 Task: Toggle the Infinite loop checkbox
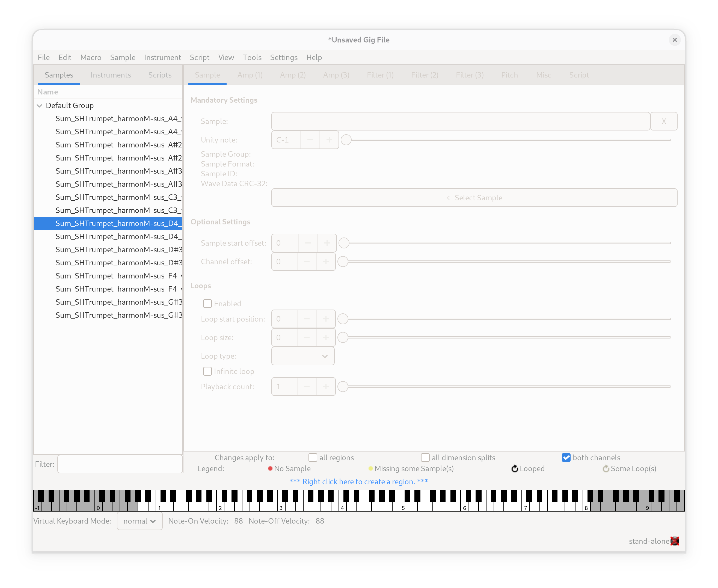[x=207, y=371]
